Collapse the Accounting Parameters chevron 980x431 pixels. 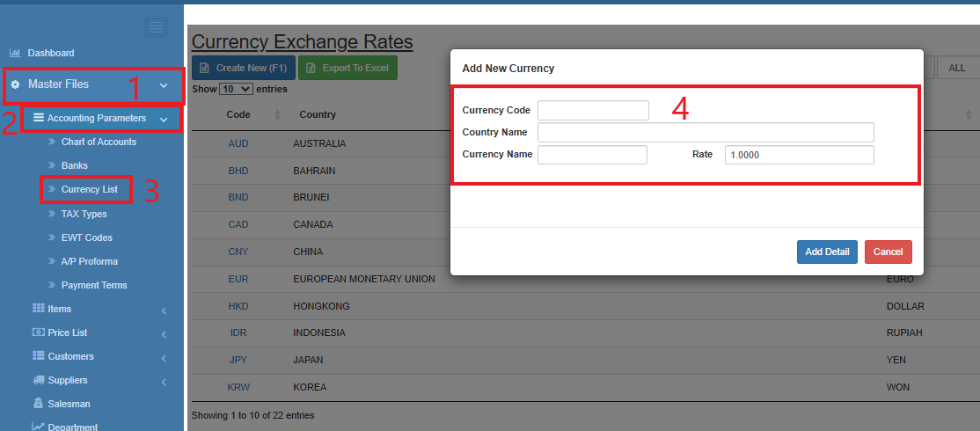click(163, 119)
